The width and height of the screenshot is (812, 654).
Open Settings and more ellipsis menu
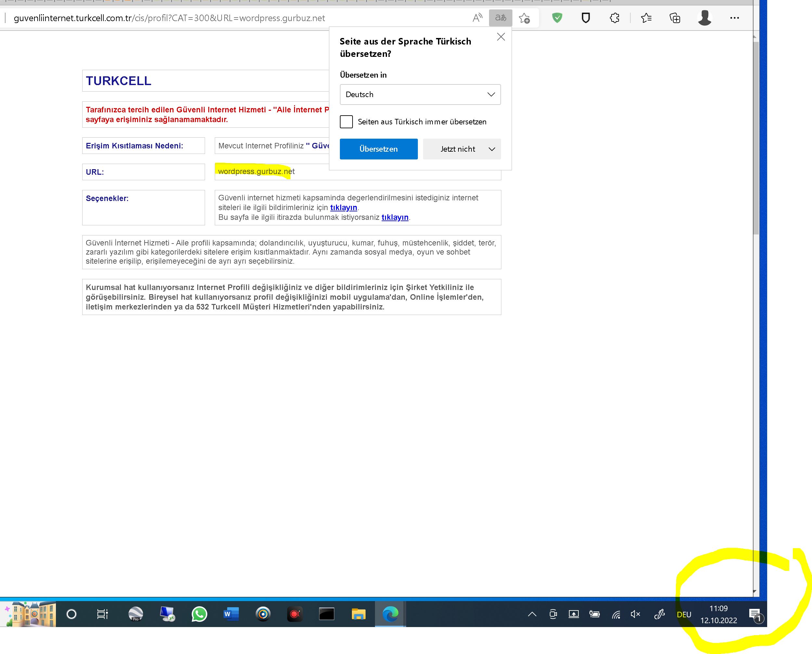734,18
